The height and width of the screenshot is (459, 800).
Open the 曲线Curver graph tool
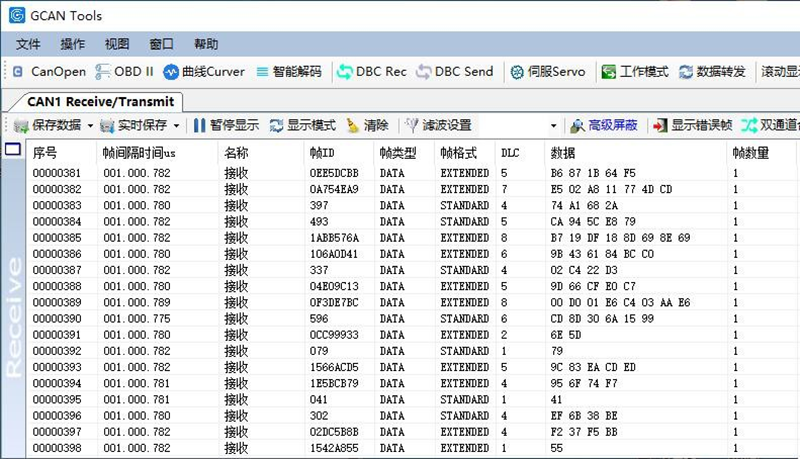tap(204, 72)
